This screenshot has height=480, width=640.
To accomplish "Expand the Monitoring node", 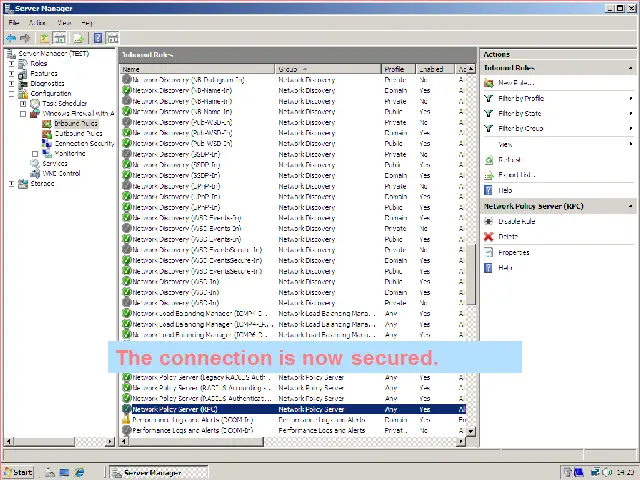I will pos(35,154).
